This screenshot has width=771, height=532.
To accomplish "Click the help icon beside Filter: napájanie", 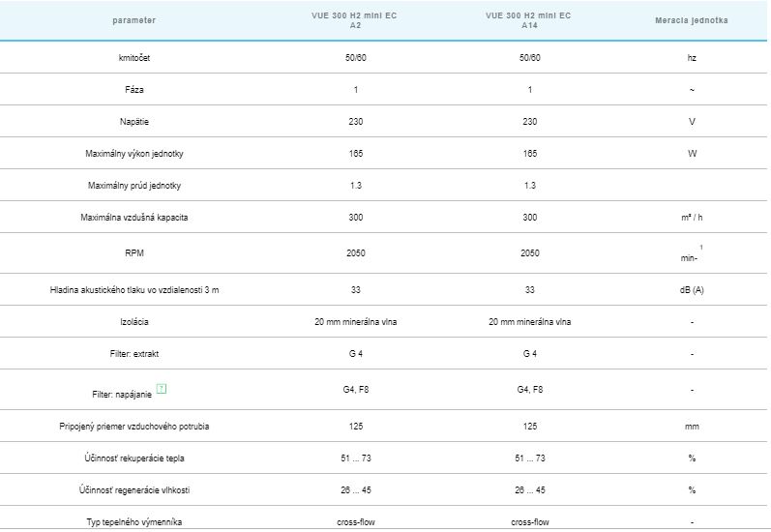I will 162,389.
